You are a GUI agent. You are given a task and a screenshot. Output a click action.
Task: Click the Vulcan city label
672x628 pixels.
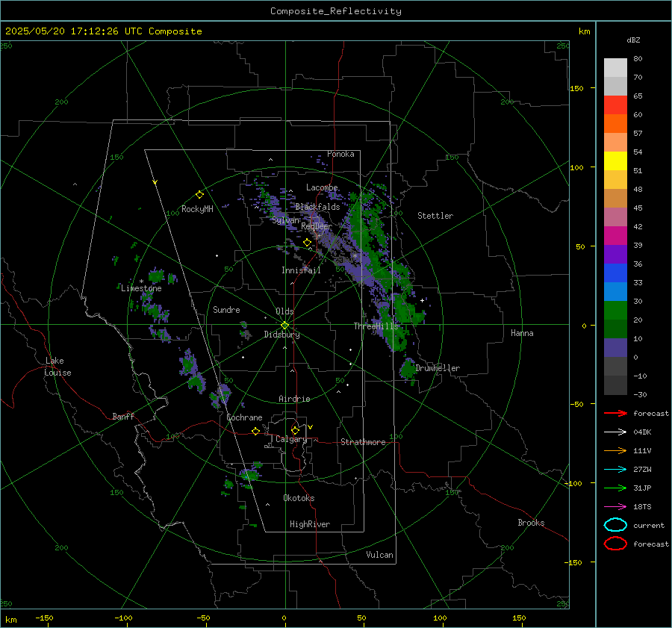point(379,555)
